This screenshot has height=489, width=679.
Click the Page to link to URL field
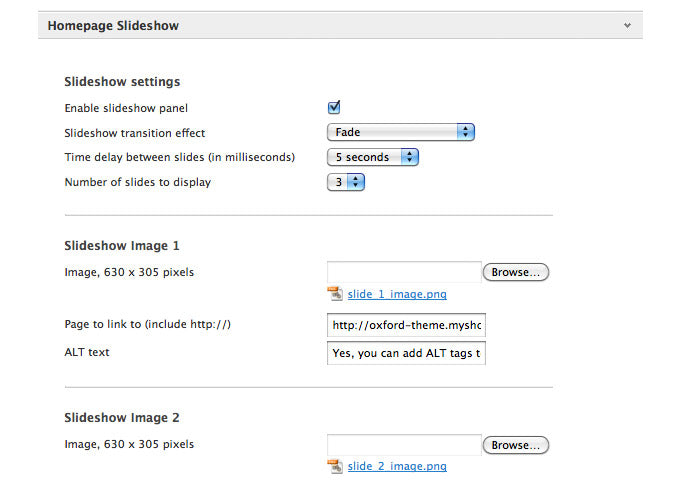406,325
